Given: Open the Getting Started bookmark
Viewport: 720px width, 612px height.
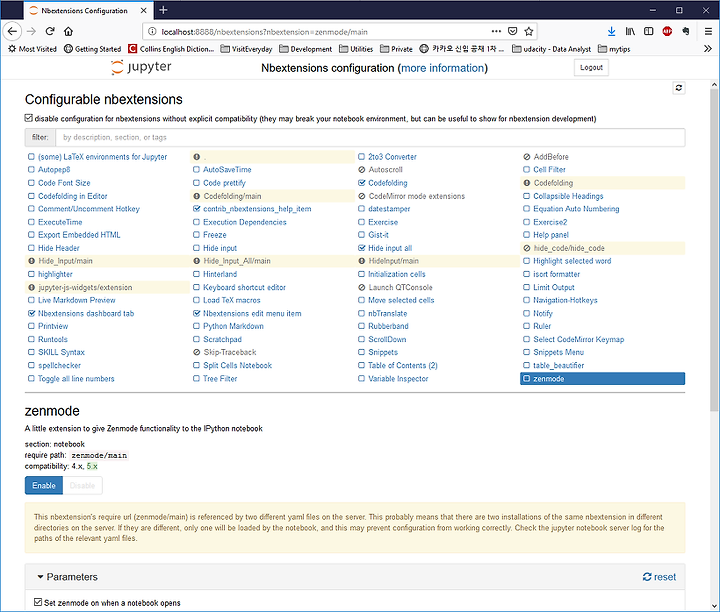Looking at the screenshot, I should [92, 49].
